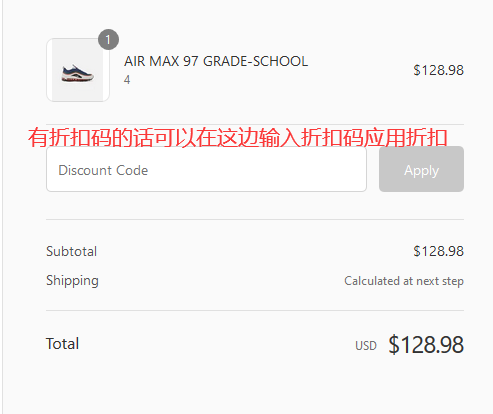The height and width of the screenshot is (414, 493).
Task: Click the Subtotal label
Action: coord(71,251)
